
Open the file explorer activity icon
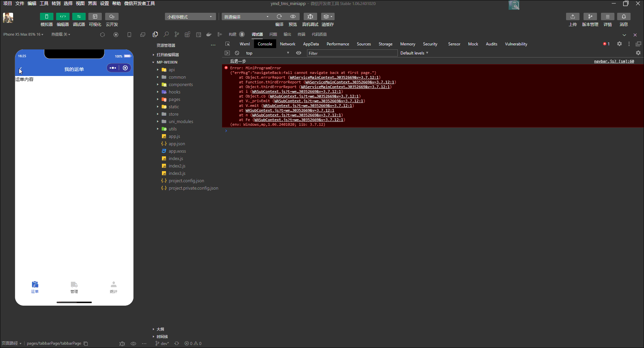(x=155, y=34)
